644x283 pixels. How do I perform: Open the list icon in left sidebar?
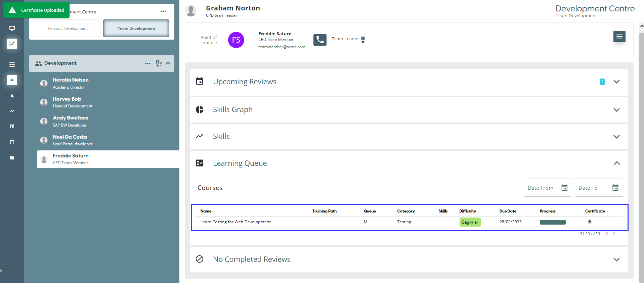tap(12, 64)
